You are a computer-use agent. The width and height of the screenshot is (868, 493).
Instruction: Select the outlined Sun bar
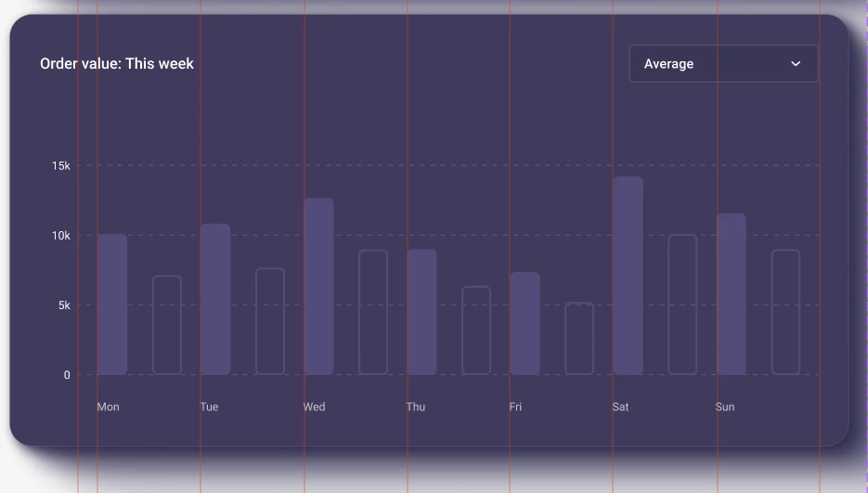point(786,312)
